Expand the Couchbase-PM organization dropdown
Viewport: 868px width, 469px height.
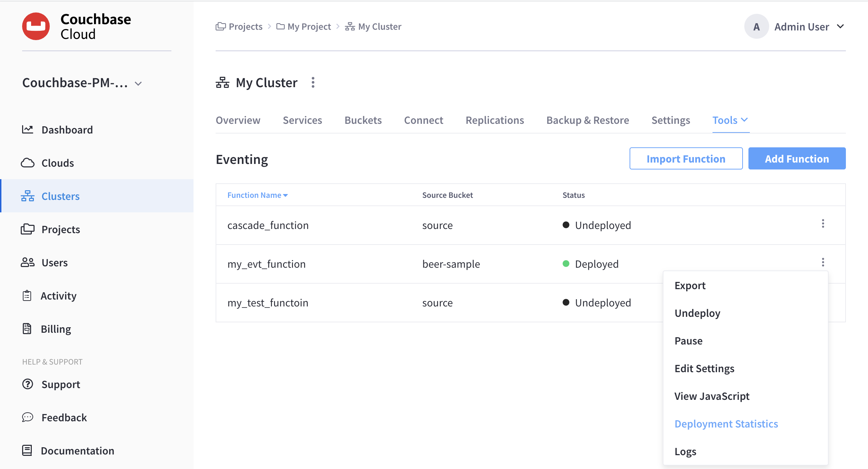pyautogui.click(x=138, y=84)
